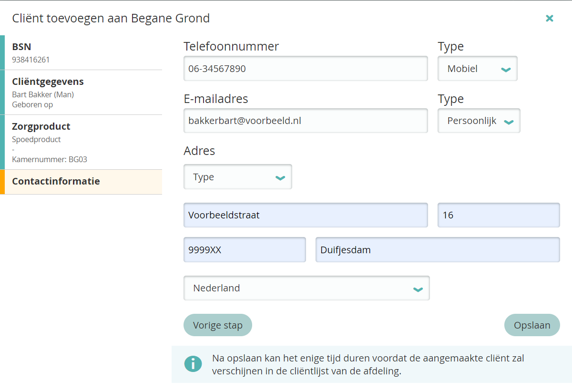Open the country dropdown showing Nederland
Screen dimensions: 572x392
(306, 288)
